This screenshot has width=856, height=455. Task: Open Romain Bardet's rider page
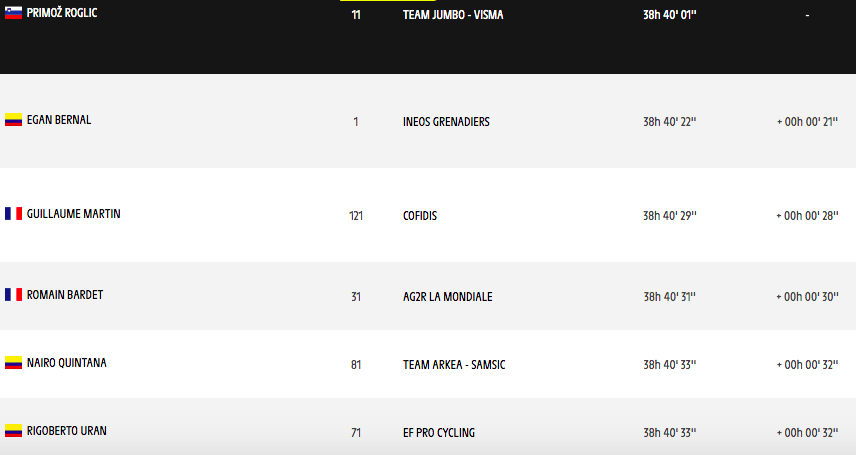coord(65,295)
